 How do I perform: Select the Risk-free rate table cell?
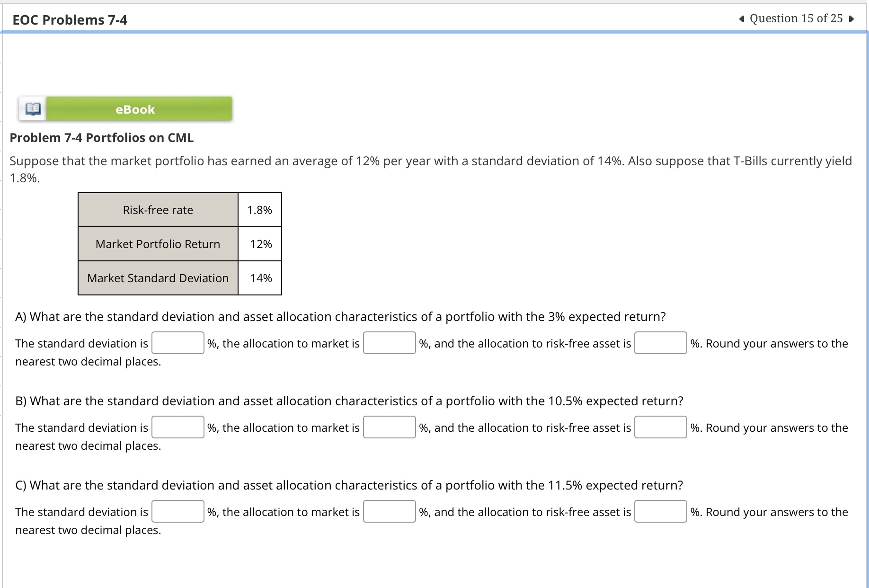pyautogui.click(x=158, y=209)
